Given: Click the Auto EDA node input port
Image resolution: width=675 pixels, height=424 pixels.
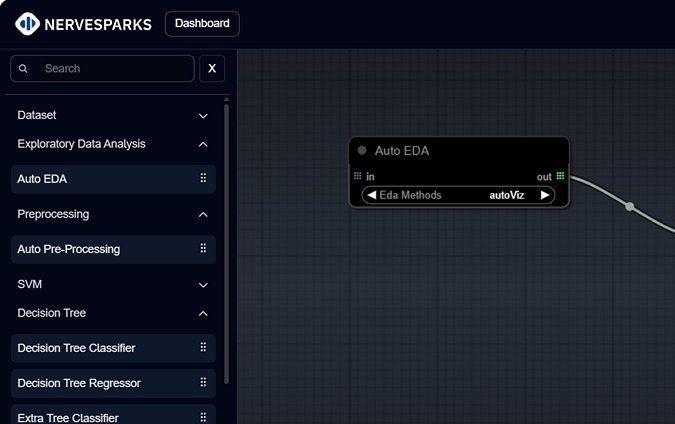Looking at the screenshot, I should pyautogui.click(x=358, y=176).
